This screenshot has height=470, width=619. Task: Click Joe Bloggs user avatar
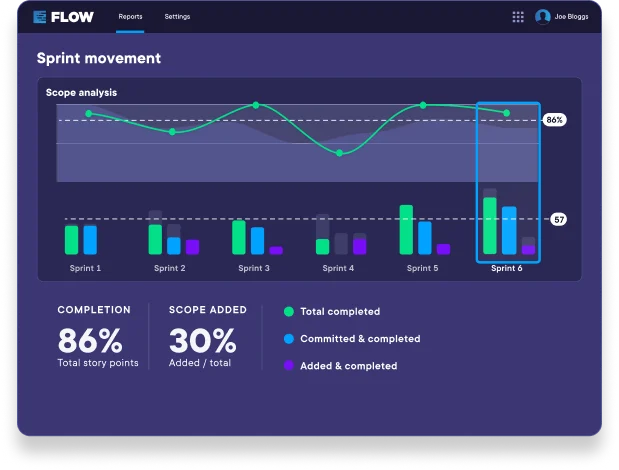[543, 17]
